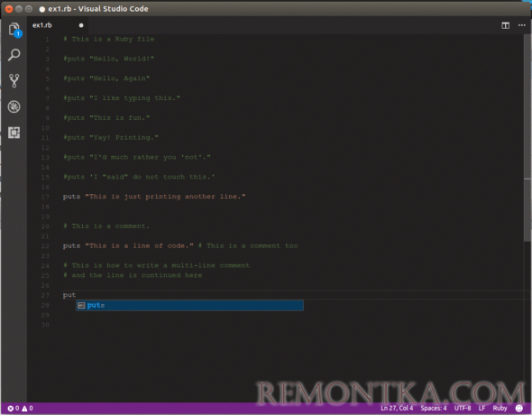The image size is (532, 415).
Task: Click the warnings count in status bar
Action: click(x=27, y=408)
